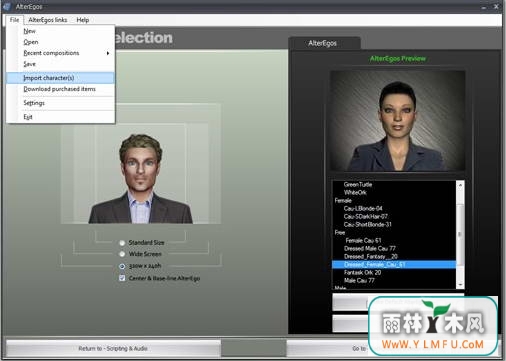
Task: Expand the Recent compositions submenu
Action: point(60,53)
